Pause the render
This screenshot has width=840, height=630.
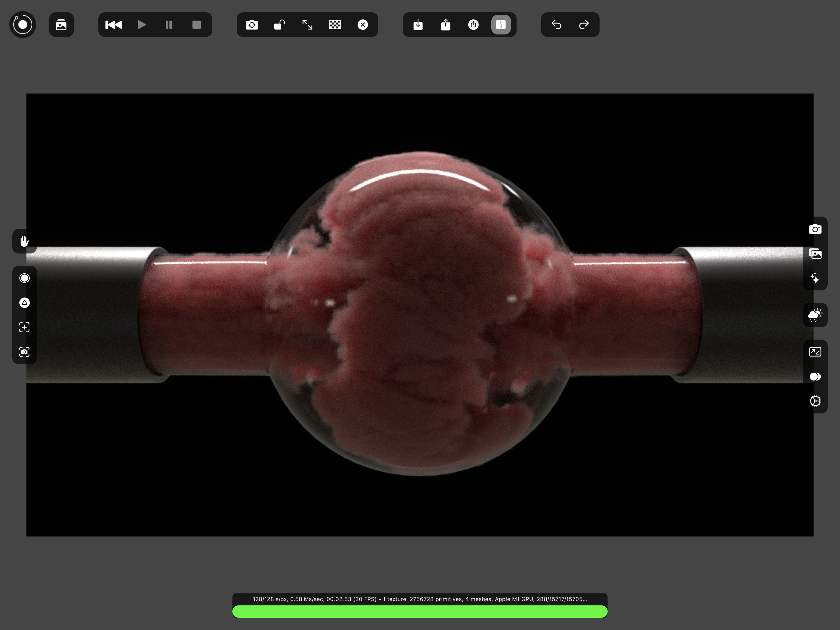pos(168,25)
